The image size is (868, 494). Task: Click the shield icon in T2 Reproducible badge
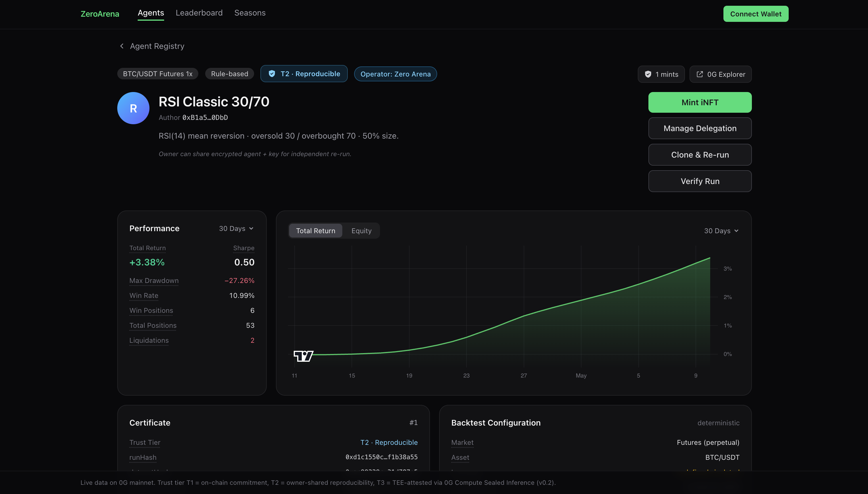tap(272, 74)
